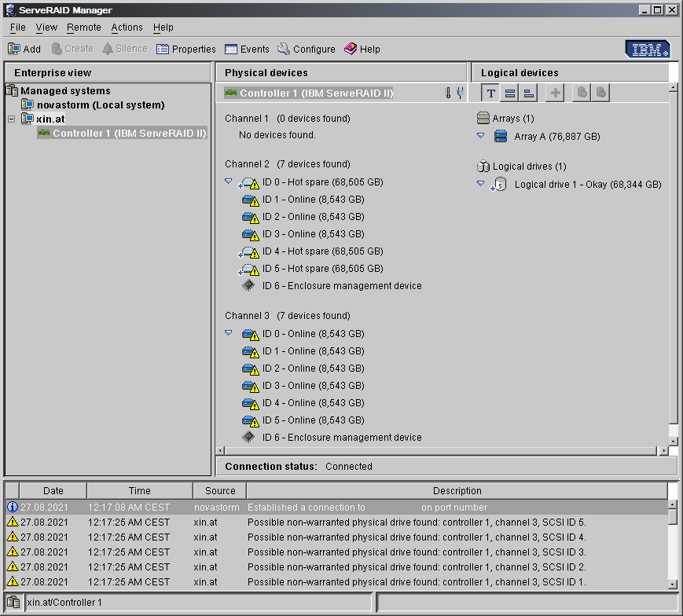683x616 pixels.
Task: Collapse the Array A expander triangle
Action: pyautogui.click(x=480, y=135)
